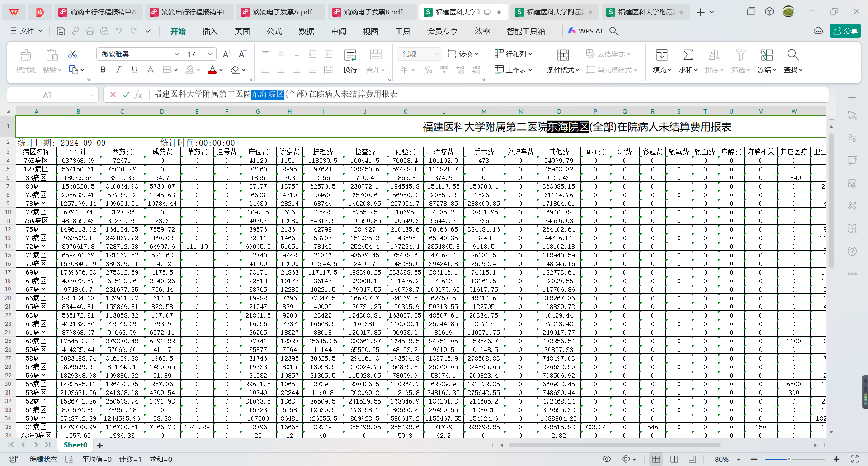Undo the last action
The width and height of the screenshot is (868, 466).
(x=119, y=31)
